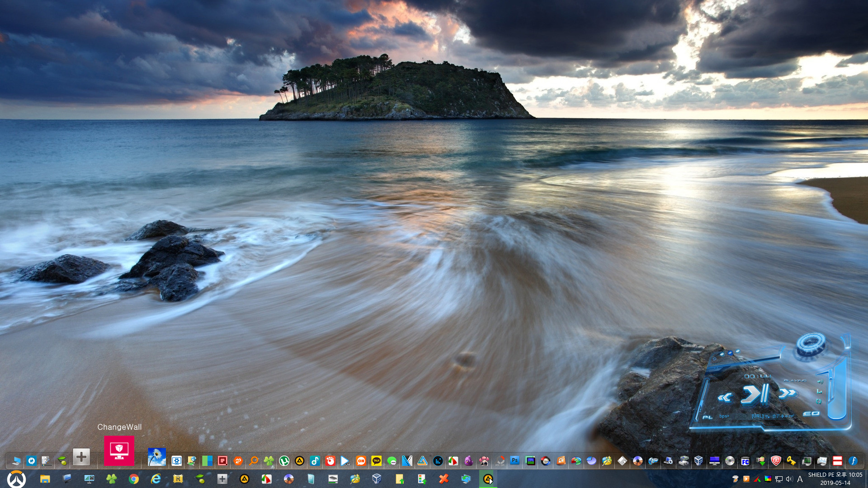Click the orange play tray icon

tap(746, 479)
